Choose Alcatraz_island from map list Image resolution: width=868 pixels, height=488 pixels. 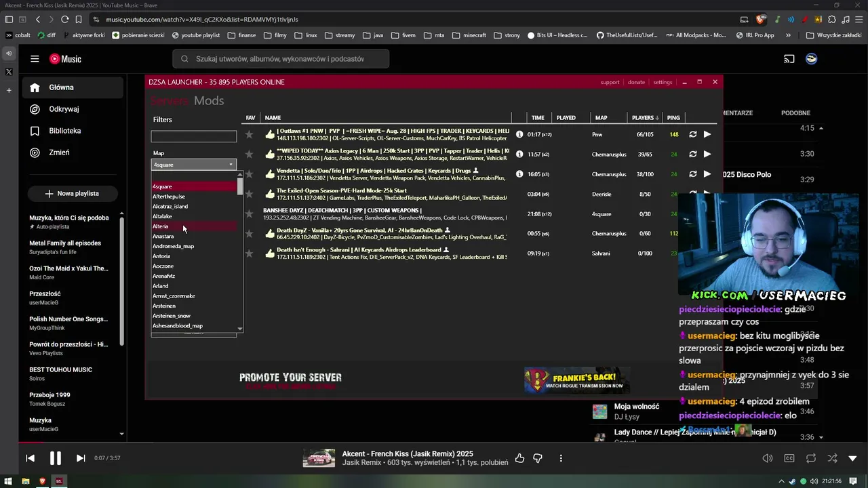pos(170,206)
